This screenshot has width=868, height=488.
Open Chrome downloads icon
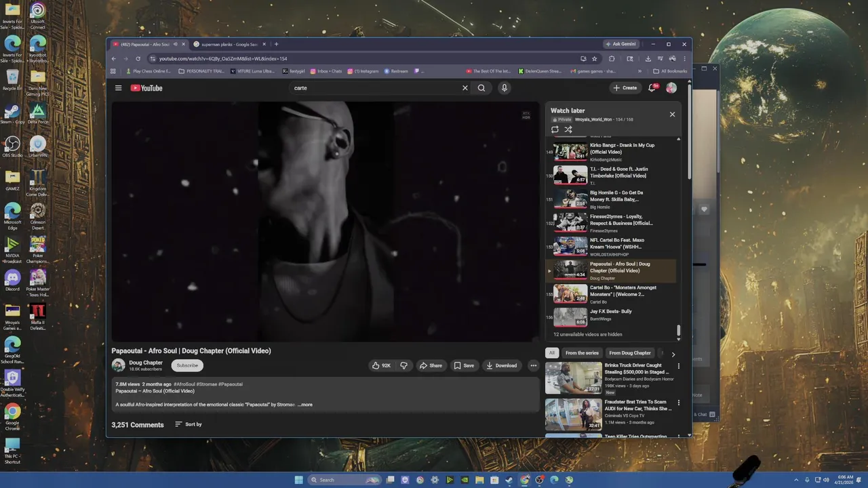[648, 59]
